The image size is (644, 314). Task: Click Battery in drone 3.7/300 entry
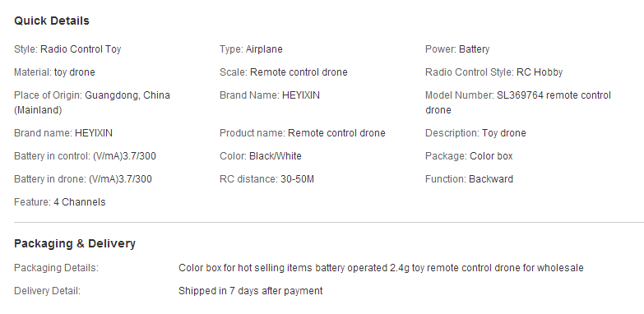point(83,179)
